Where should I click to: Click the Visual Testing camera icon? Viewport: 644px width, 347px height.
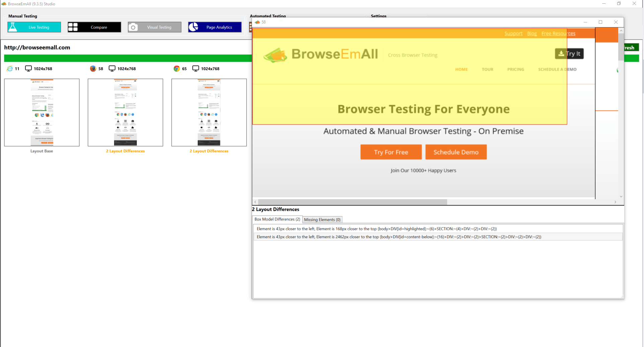(x=133, y=27)
